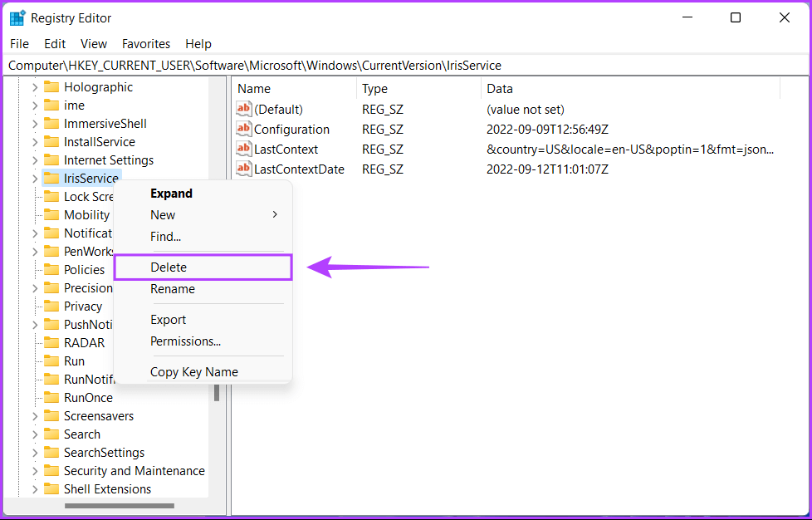Expand the ImmersiveShell tree node

(34, 124)
